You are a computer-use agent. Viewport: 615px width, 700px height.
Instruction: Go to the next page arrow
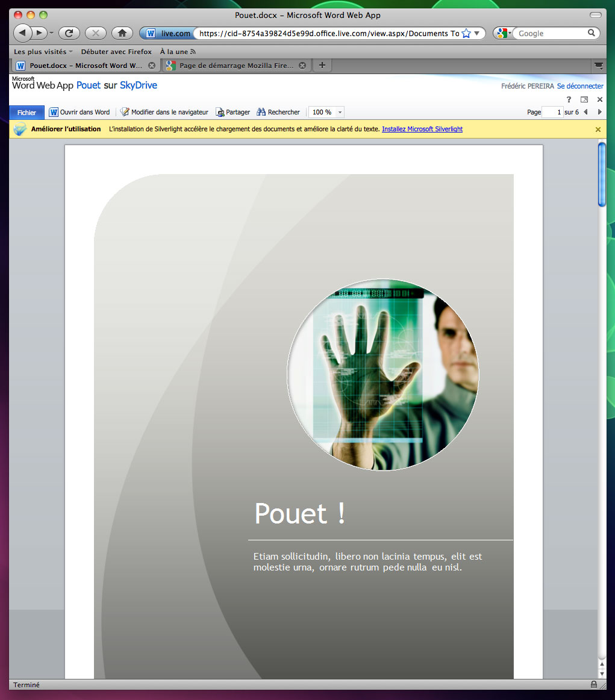click(599, 112)
